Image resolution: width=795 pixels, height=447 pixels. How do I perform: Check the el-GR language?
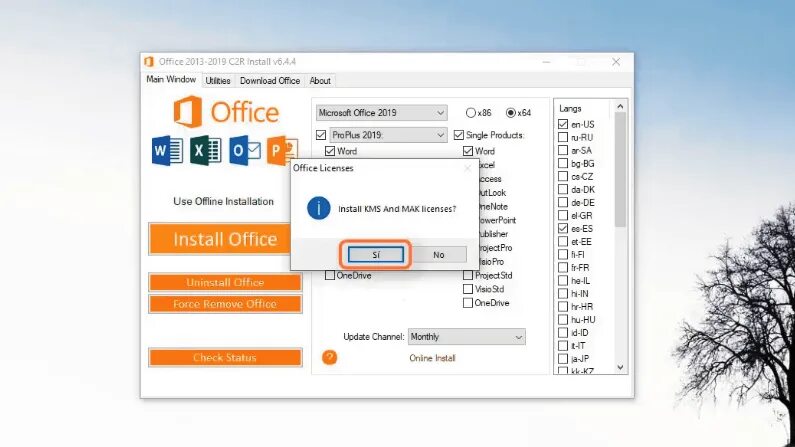563,215
